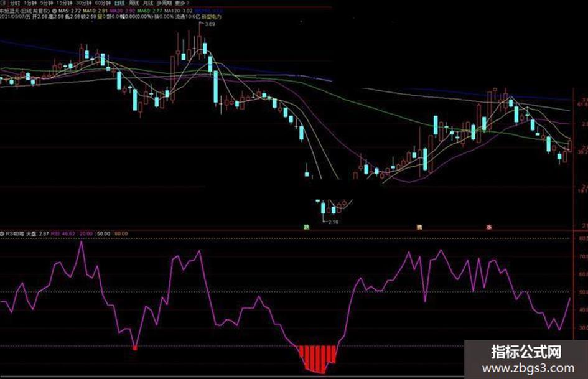Click the red oversold histogram bars under the RSI

tap(317, 358)
